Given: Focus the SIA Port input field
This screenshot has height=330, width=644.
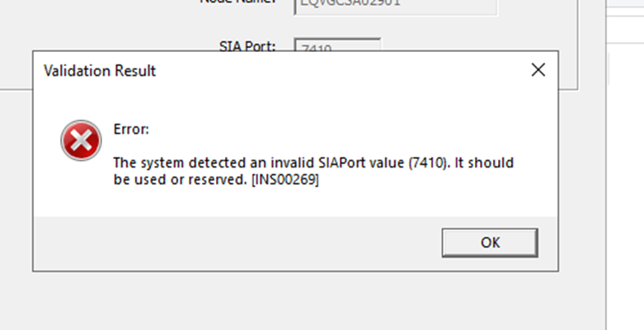Looking at the screenshot, I should [337, 45].
